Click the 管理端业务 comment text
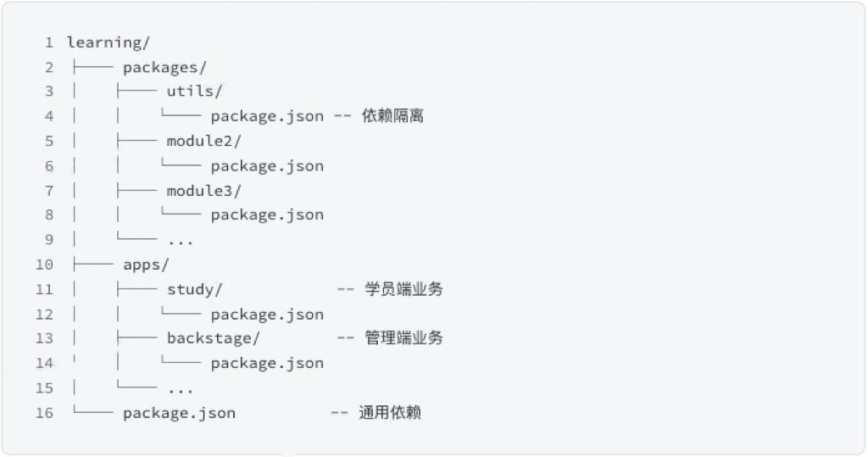The height and width of the screenshot is (457, 868). pyautogui.click(x=403, y=338)
